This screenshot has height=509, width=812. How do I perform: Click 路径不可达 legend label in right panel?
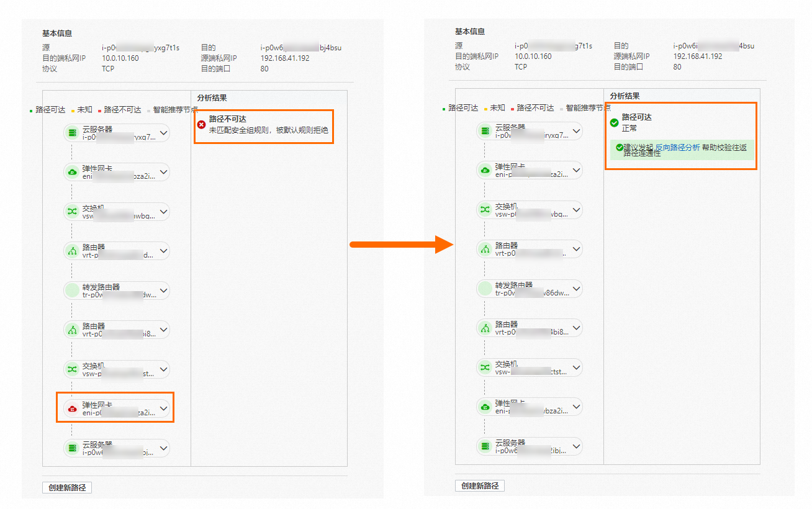coord(535,108)
